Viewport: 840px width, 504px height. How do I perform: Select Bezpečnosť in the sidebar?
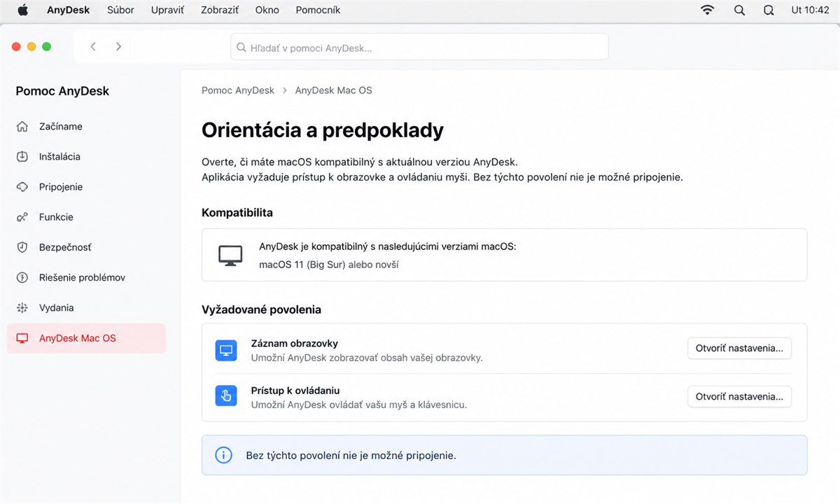pyautogui.click(x=86, y=247)
